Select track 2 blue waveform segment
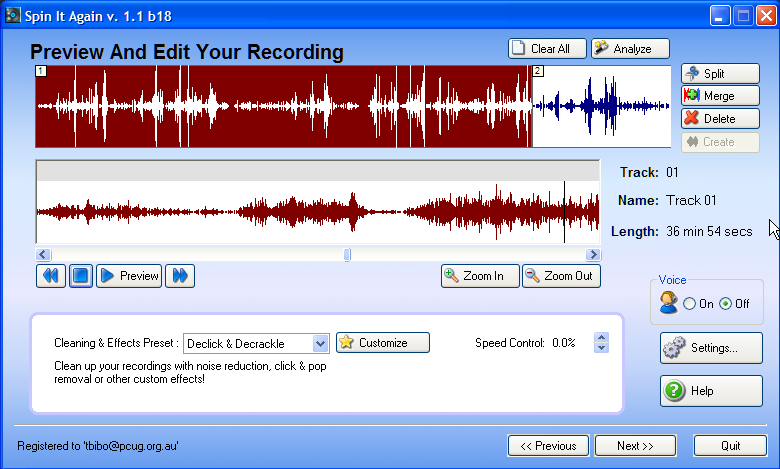Viewport: 780px width, 469px height. pyautogui.click(x=601, y=106)
